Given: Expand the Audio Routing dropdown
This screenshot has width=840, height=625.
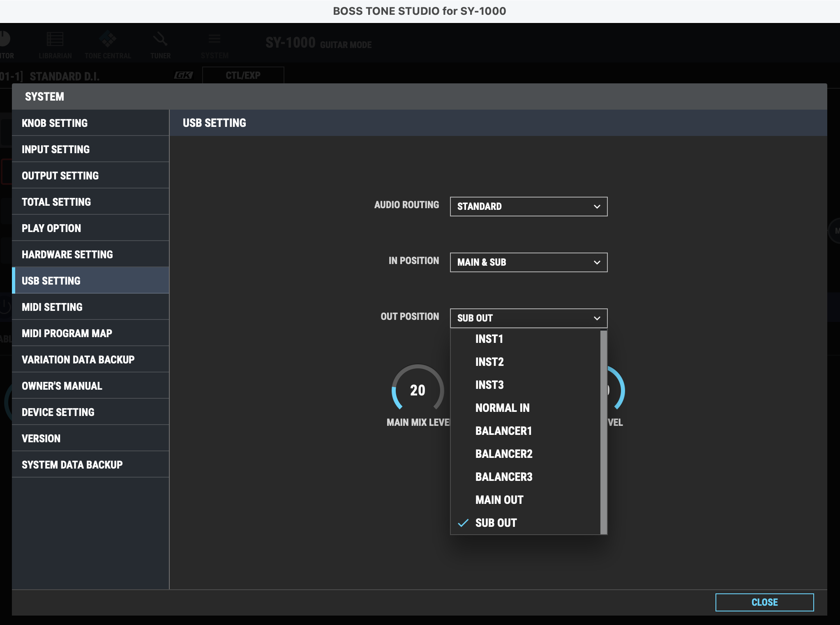Looking at the screenshot, I should (x=528, y=207).
